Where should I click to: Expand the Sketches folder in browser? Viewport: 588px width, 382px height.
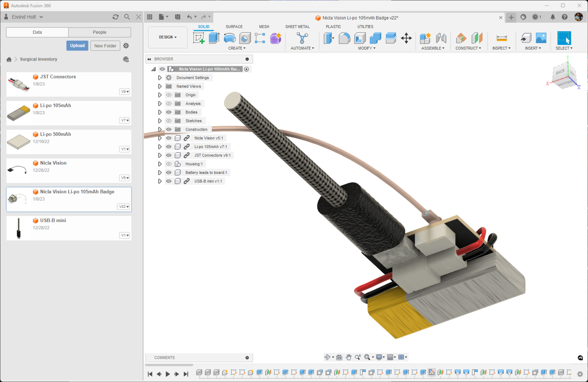pos(160,121)
